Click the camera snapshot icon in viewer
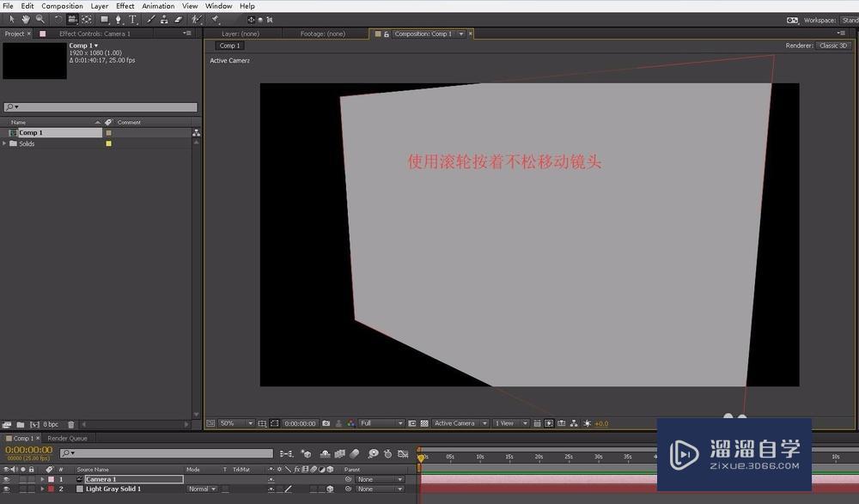This screenshot has height=504, width=859. point(326,423)
